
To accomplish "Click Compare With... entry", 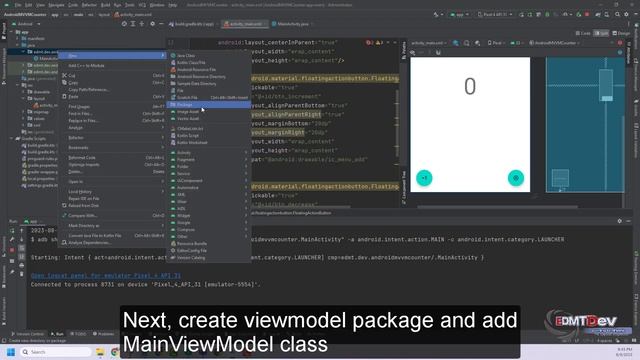I will (x=112, y=216).
